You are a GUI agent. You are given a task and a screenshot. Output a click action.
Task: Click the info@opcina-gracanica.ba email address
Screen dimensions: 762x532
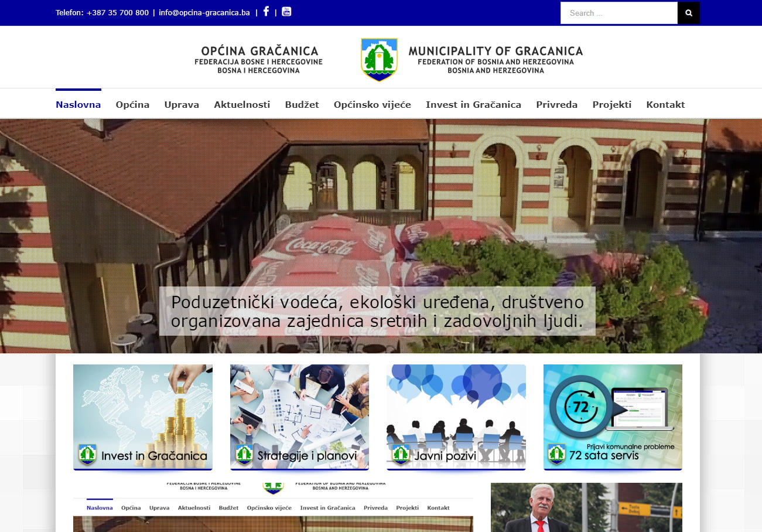204,13
